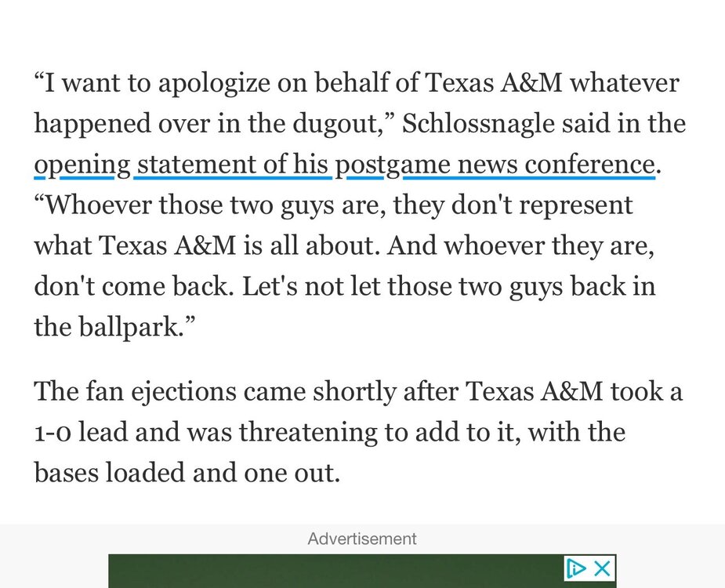Click the text "bases loaded and one out"
This screenshot has height=588, width=725.
[187, 472]
